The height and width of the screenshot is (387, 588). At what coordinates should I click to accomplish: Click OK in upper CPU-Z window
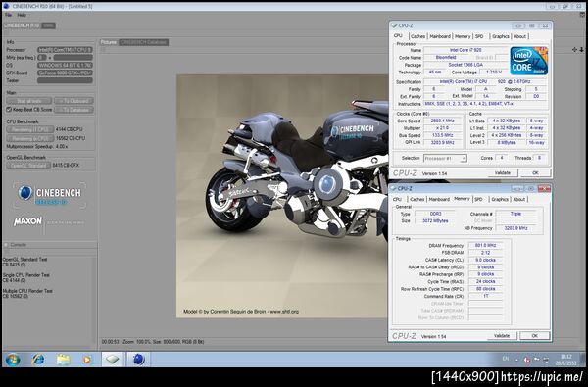coord(535,172)
